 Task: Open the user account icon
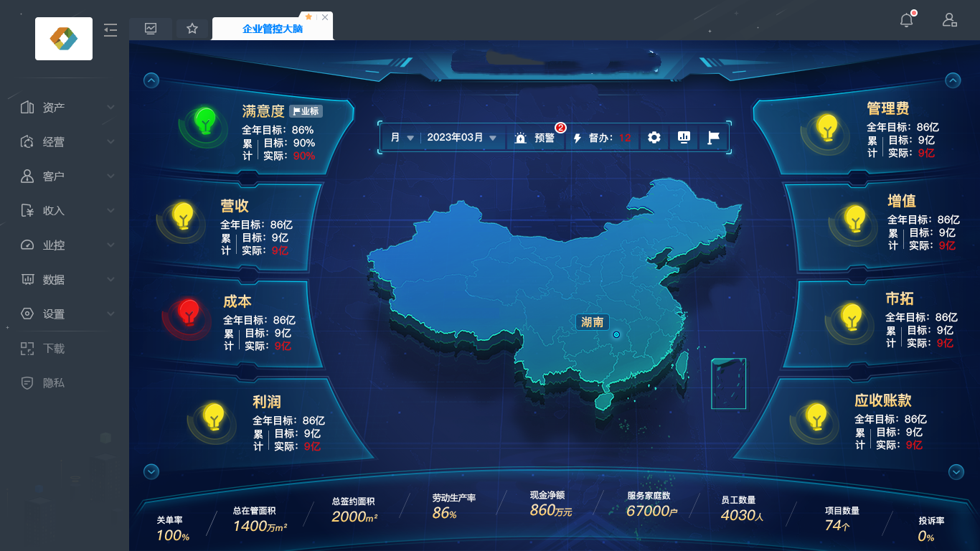[x=950, y=20]
